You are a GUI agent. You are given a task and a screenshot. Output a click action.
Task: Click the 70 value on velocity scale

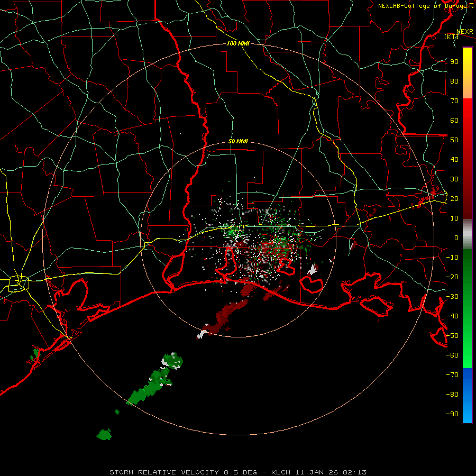454,101
